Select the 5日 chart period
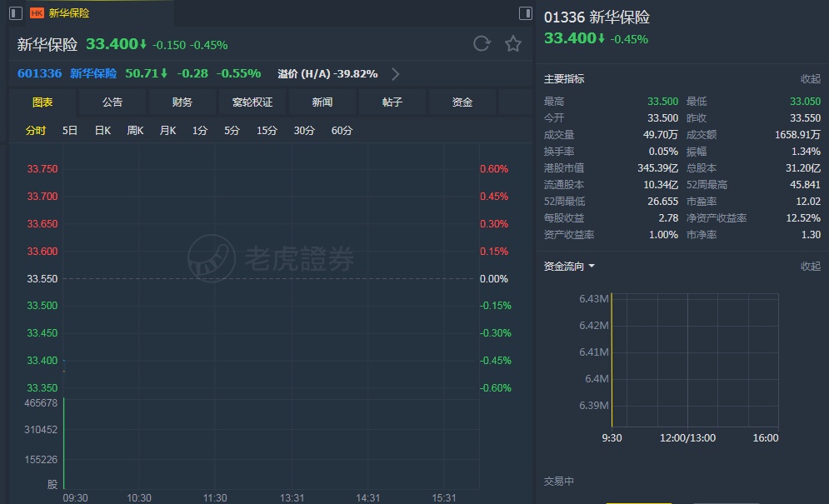The width and height of the screenshot is (829, 504). pyautogui.click(x=70, y=131)
